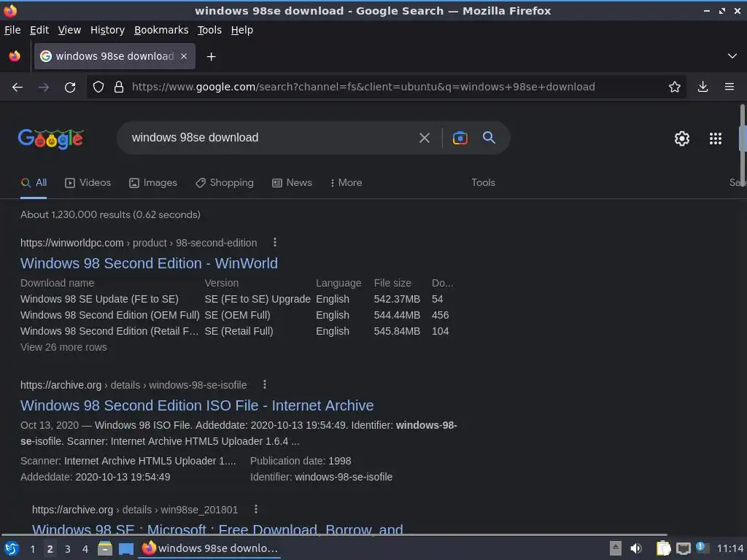Select Firefox window in the taskbar
The height and width of the screenshot is (560, 747).
[x=209, y=548]
